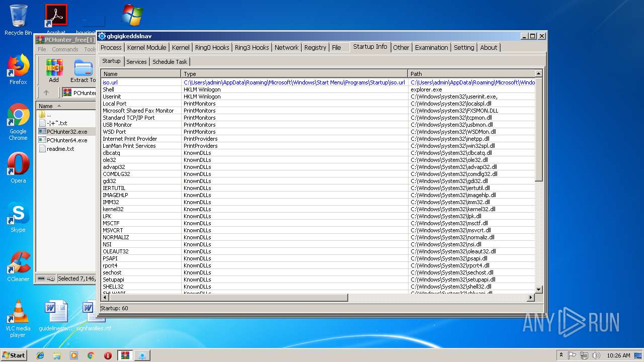The image size is (644, 362).
Task: Sort by the Type column header
Action: [x=294, y=73]
